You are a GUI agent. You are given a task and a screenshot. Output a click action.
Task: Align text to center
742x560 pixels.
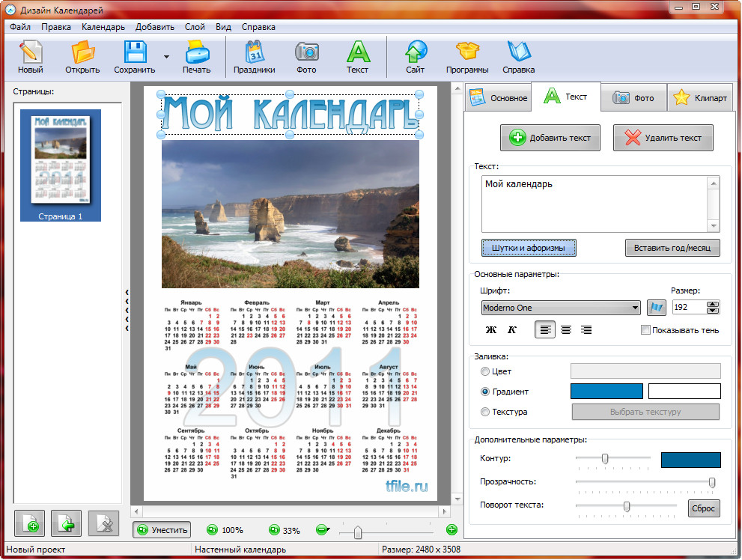point(566,330)
